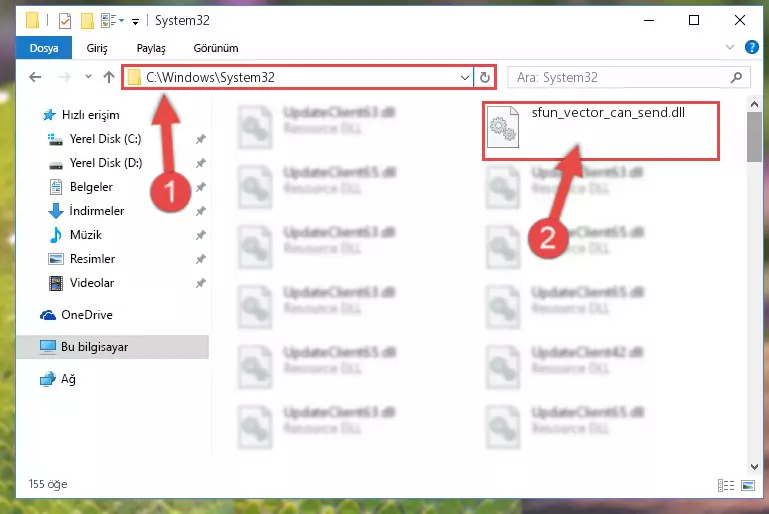Screen dimensions: 769x514
Task: Click the forward navigation arrow
Action: point(64,77)
